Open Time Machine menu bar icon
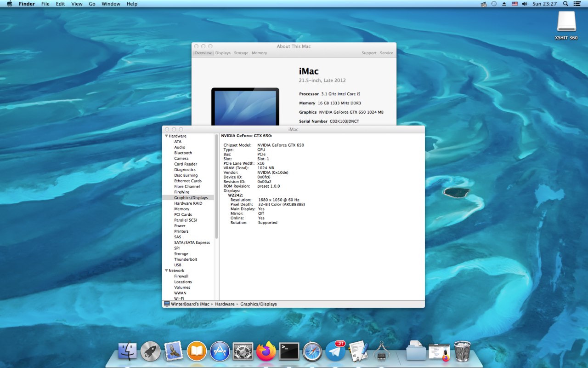The image size is (588, 368). coord(493,4)
